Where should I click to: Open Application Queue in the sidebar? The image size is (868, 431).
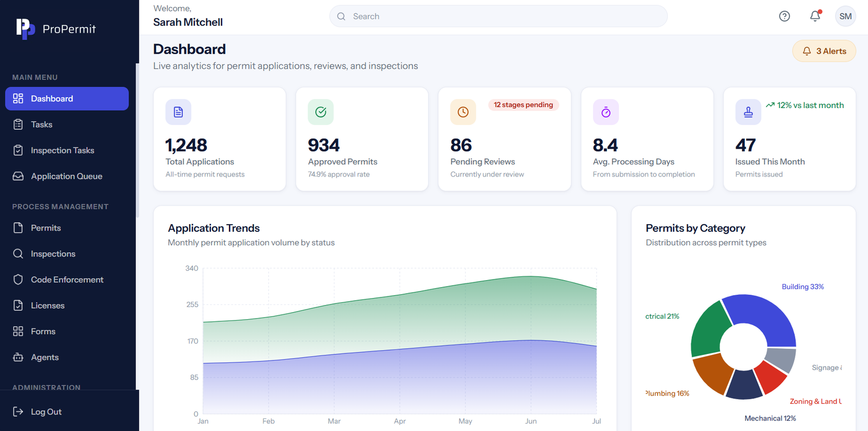click(x=67, y=176)
